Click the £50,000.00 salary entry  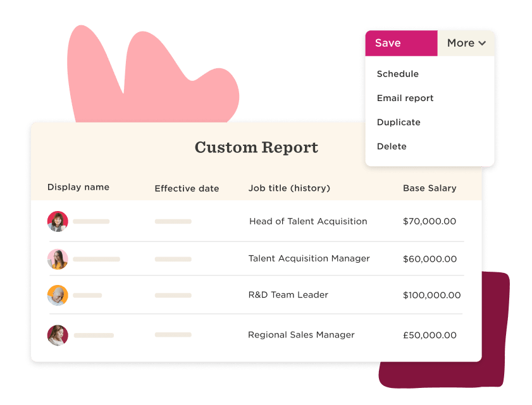coord(430,335)
